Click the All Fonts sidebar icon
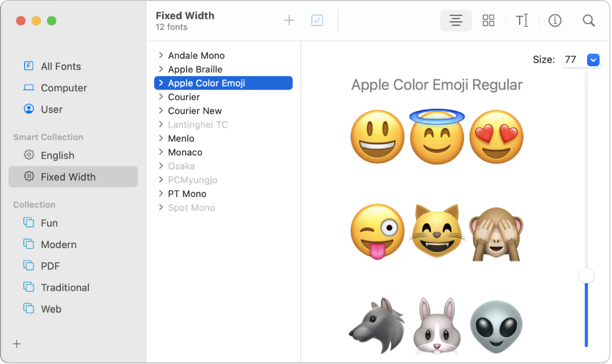The image size is (612, 364). pos(29,66)
